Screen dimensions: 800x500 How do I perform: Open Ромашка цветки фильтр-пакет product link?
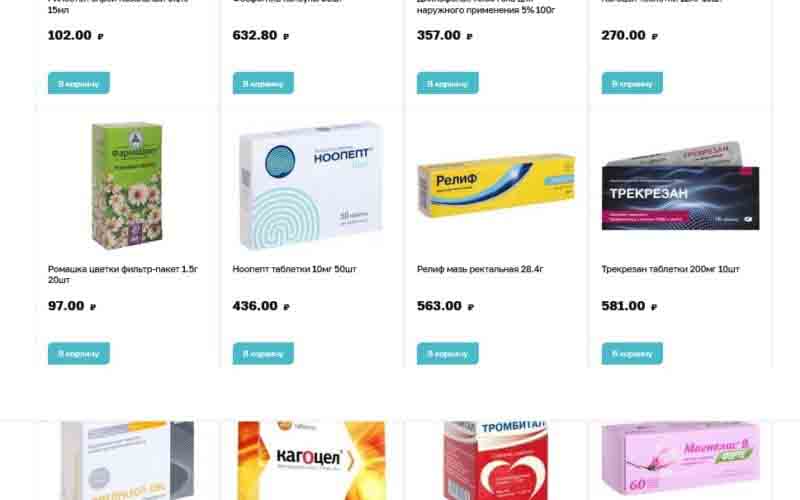pos(123,274)
